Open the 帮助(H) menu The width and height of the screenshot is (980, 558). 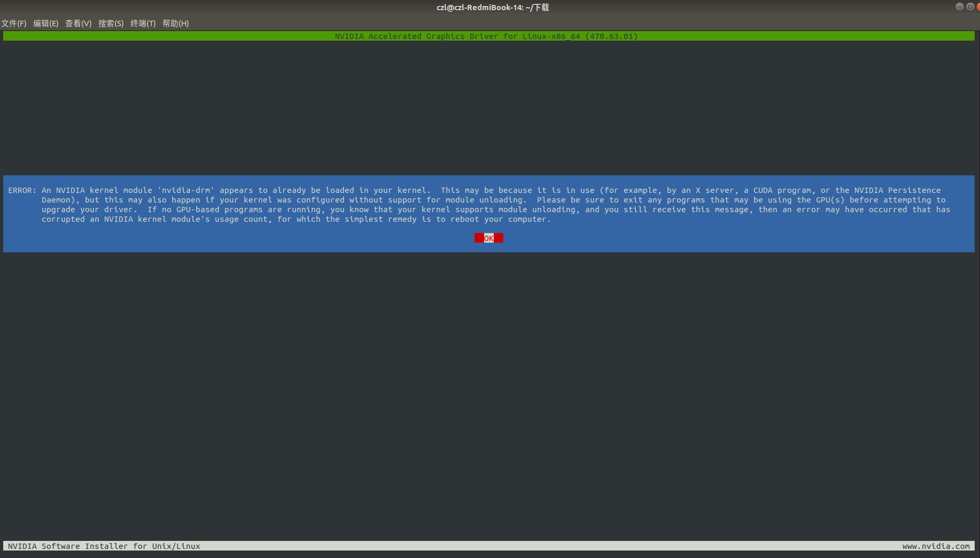tap(175, 24)
